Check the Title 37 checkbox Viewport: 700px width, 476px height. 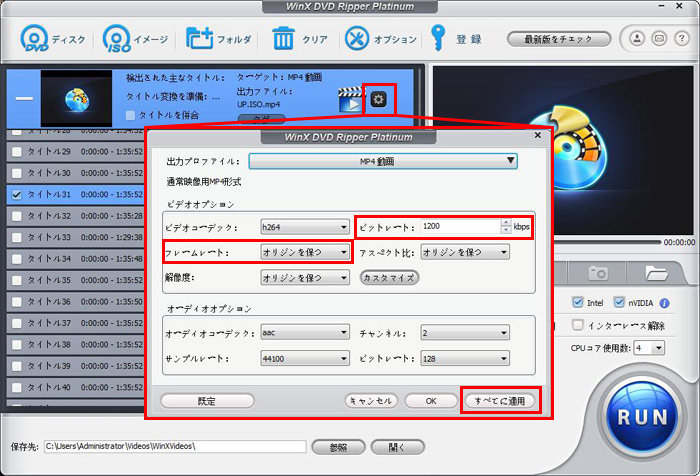coord(17,323)
